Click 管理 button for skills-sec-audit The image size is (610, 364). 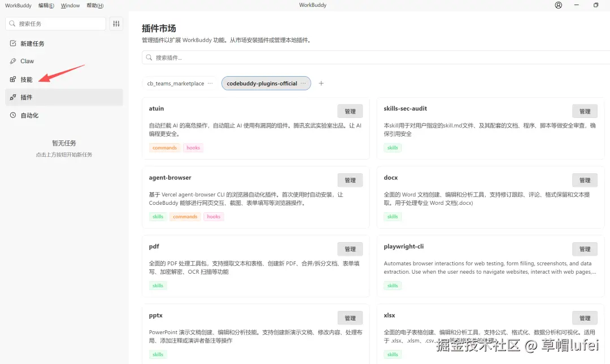click(585, 111)
